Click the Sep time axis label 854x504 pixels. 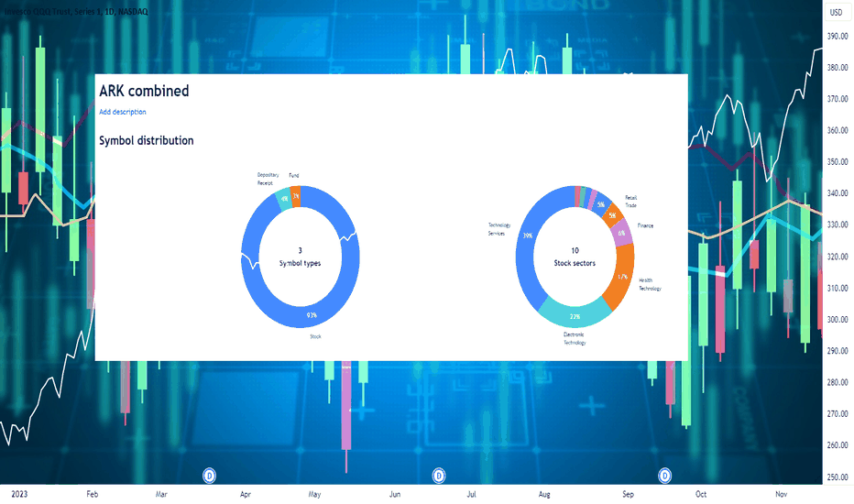(628, 494)
